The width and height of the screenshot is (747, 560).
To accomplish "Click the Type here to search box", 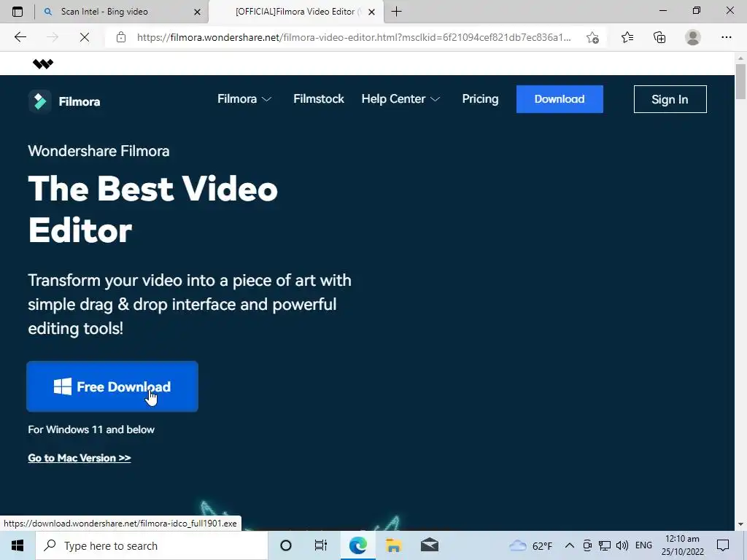I will [152, 545].
